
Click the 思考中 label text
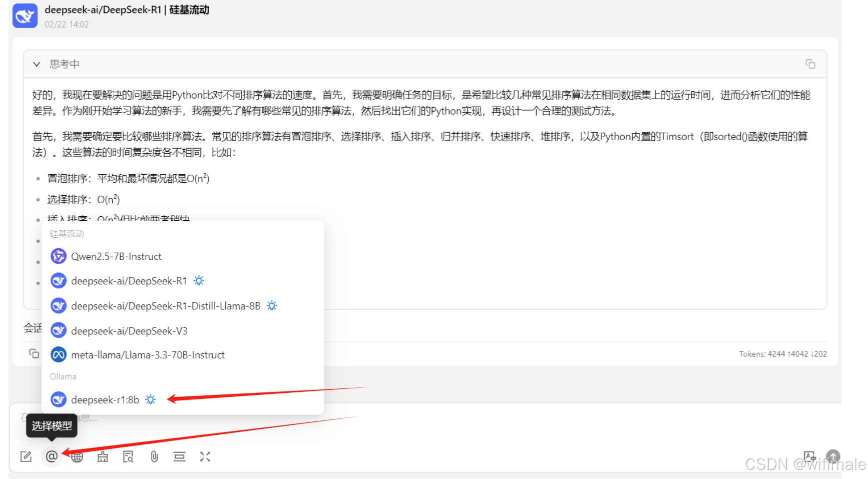pos(65,64)
